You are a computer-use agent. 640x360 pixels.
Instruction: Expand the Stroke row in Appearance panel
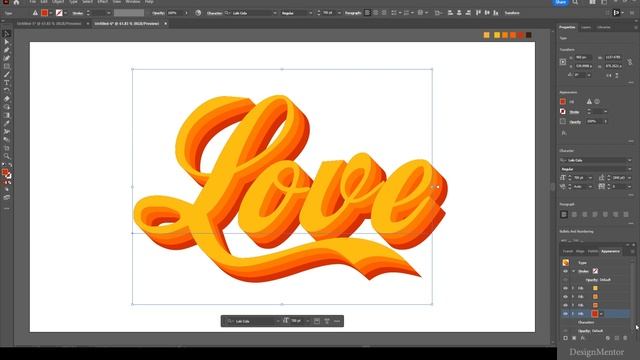click(x=573, y=271)
